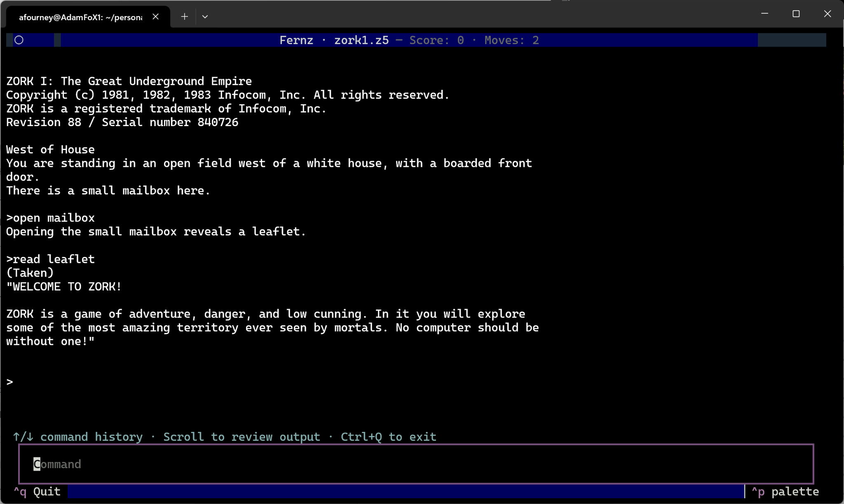
Task: Click the circle icon in the Fernz header
Action: pyautogui.click(x=19, y=40)
